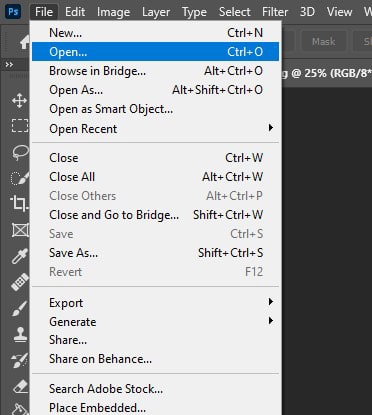Image resolution: width=372 pixels, height=415 pixels.
Task: Expand the toolbar double-arrow chevron
Action: tap(9, 65)
